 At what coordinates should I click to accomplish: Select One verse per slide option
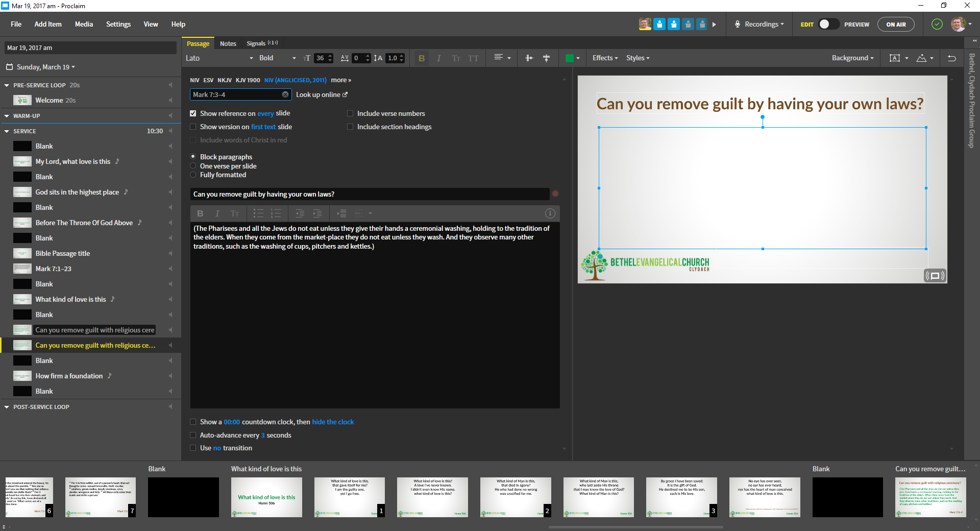click(193, 166)
